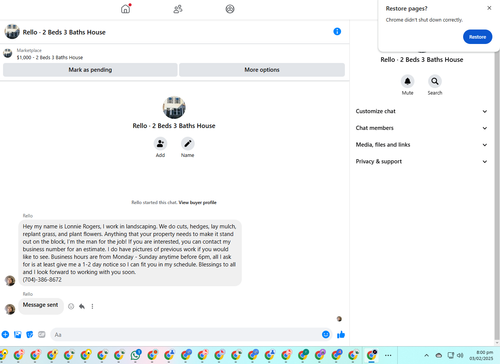Click '$1,000 · 2 Beds 3 Baths House' text

click(50, 58)
